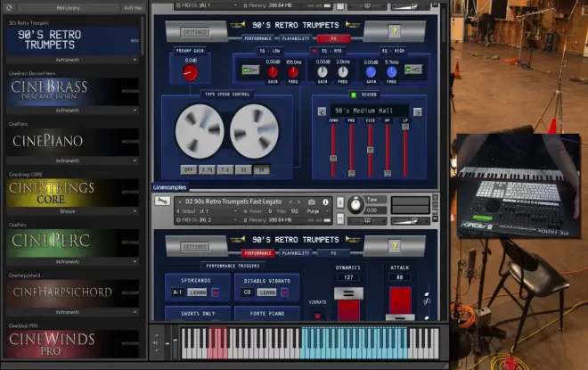Toggle the EQ High shelf filter shape button
This screenshot has width=588, height=370.
click(x=412, y=70)
